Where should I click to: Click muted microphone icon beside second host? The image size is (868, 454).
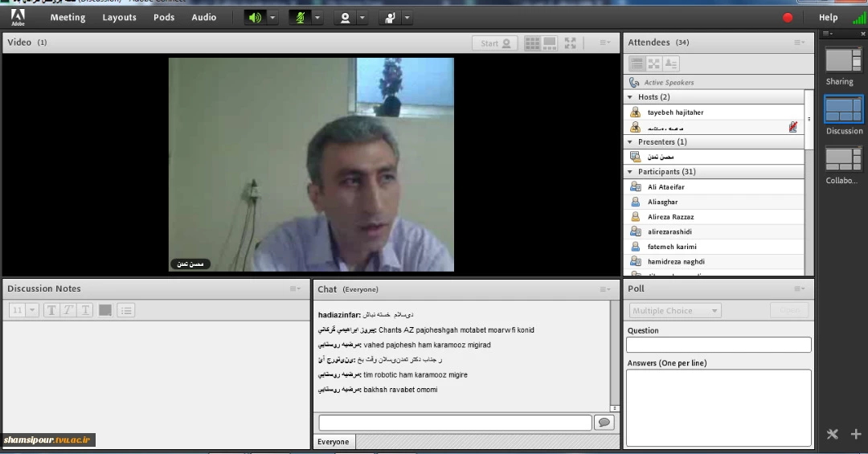click(792, 127)
